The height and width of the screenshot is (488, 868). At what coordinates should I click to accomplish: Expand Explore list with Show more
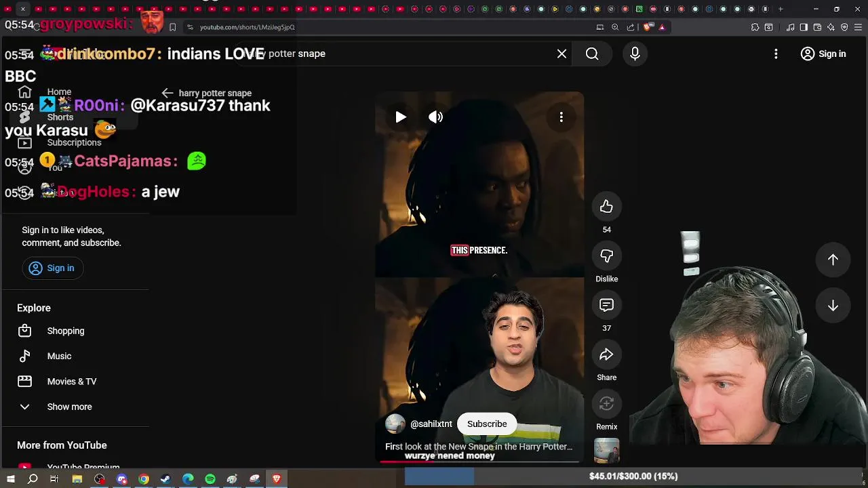click(75, 407)
